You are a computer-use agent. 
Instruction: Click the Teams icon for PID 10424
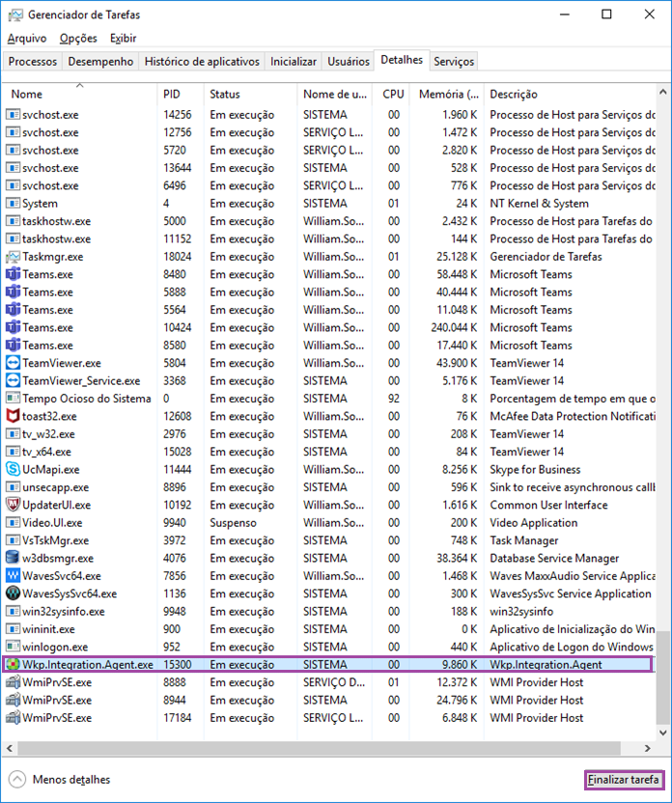point(13,328)
